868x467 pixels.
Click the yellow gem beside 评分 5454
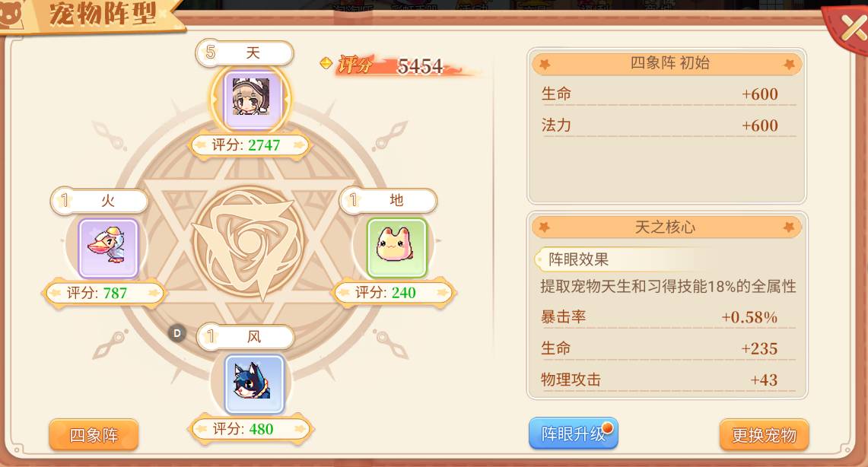(x=326, y=63)
